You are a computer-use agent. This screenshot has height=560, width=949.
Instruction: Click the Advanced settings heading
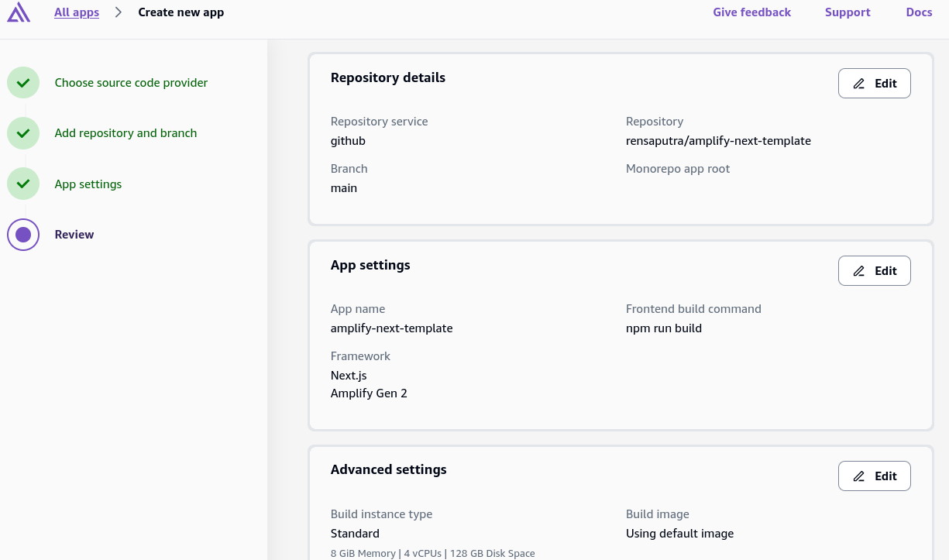389,469
